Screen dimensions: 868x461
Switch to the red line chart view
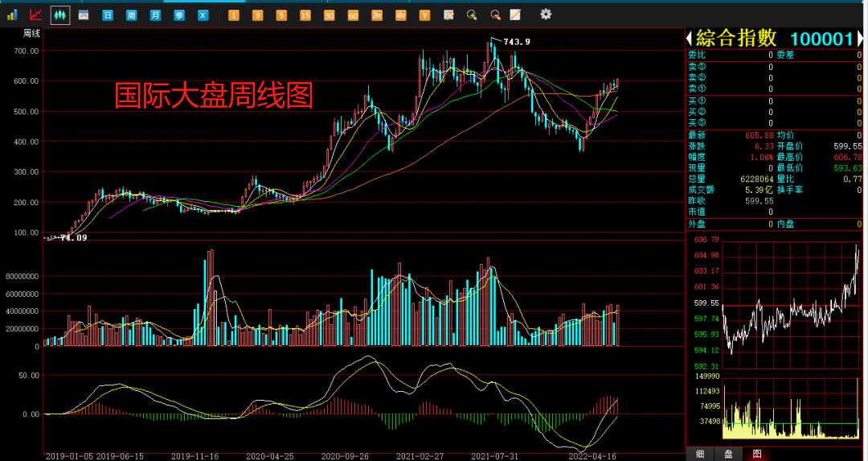pos(36,15)
